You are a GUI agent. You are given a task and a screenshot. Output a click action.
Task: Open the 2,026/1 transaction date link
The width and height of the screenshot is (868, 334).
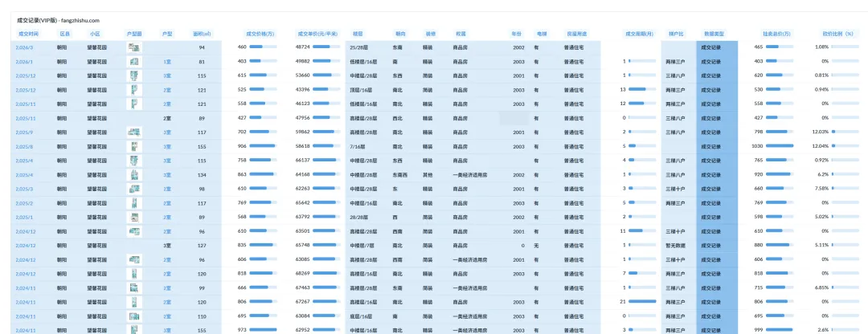pyautogui.click(x=24, y=62)
